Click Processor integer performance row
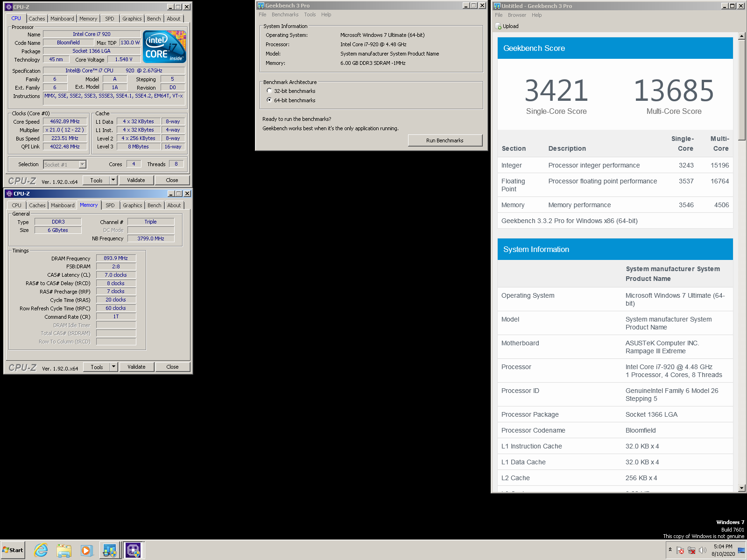Screen dimensions: 747x560 (615, 165)
